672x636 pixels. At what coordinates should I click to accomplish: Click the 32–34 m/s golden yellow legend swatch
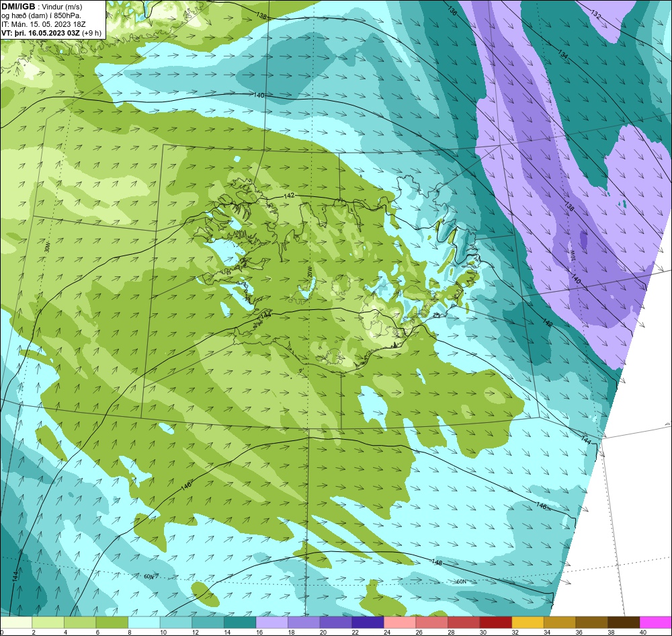pos(528,623)
